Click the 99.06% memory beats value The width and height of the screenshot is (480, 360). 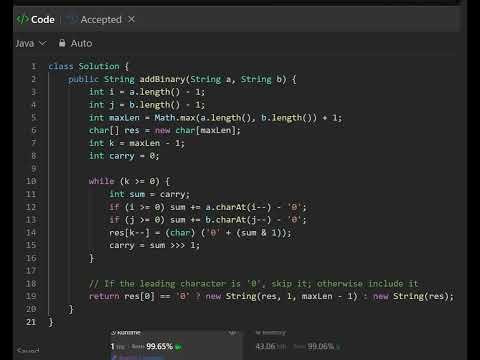coord(321,346)
